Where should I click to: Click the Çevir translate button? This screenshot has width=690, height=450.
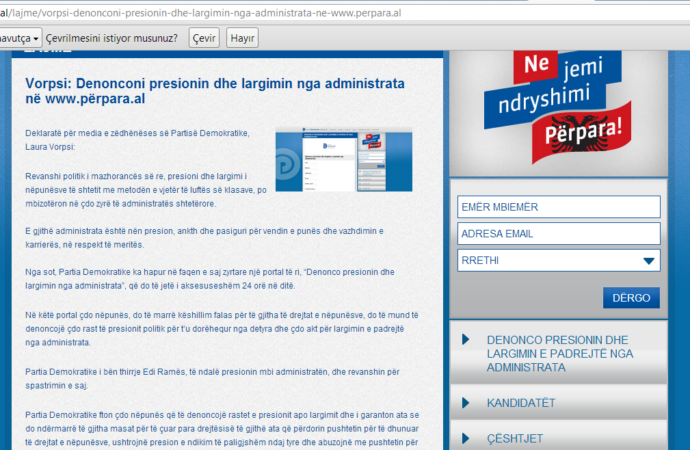tap(204, 38)
